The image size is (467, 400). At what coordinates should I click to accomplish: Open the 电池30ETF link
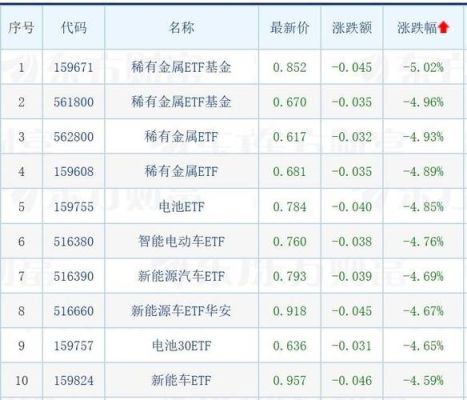[181, 346]
